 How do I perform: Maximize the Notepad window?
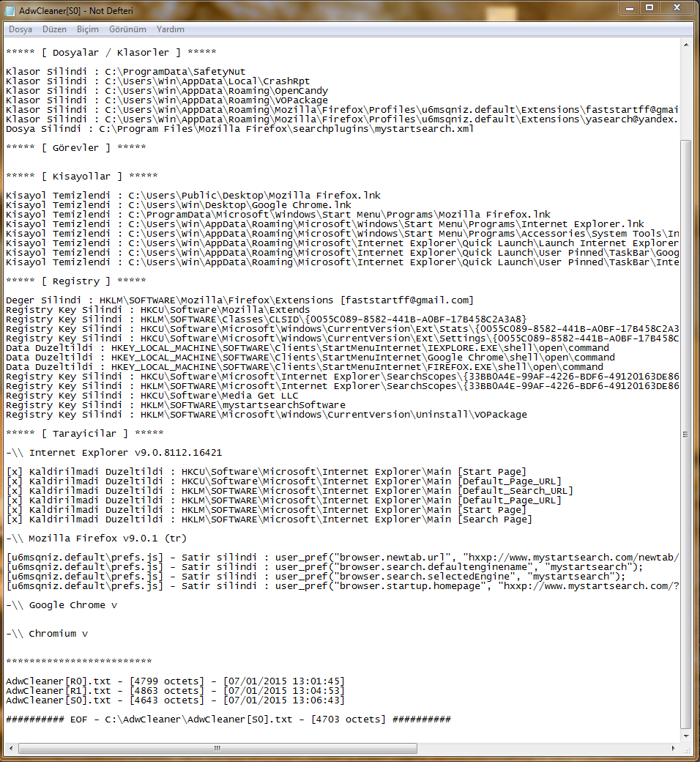click(x=649, y=8)
